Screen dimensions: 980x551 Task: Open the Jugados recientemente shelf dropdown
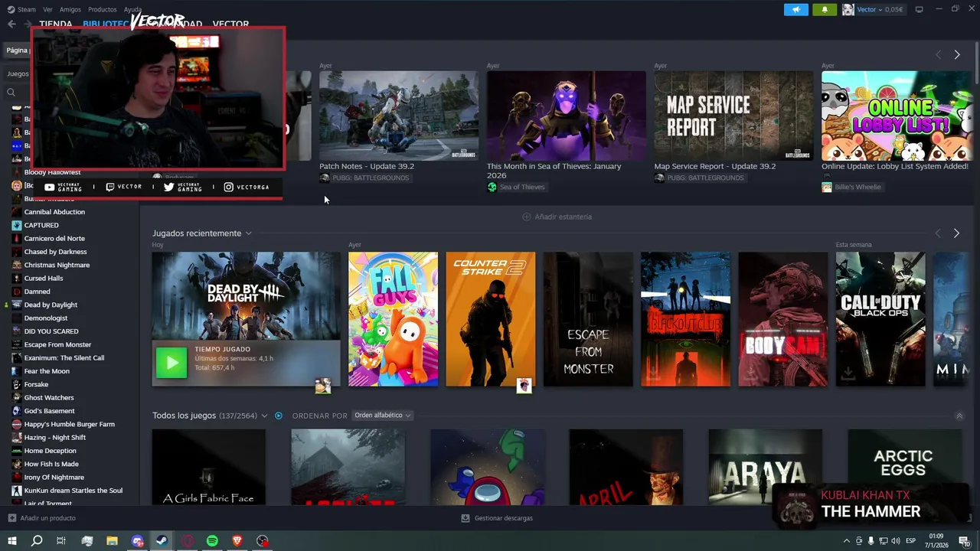pos(248,233)
